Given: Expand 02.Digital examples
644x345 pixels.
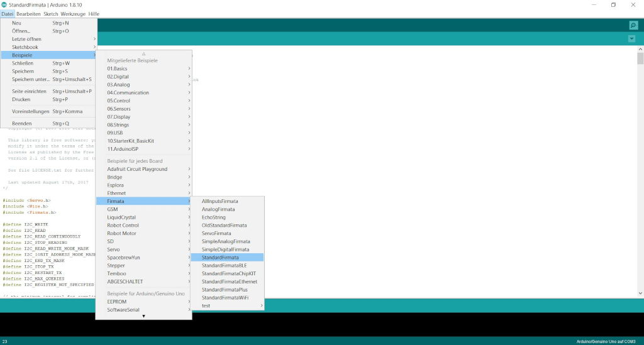Looking at the screenshot, I should click(x=144, y=77).
